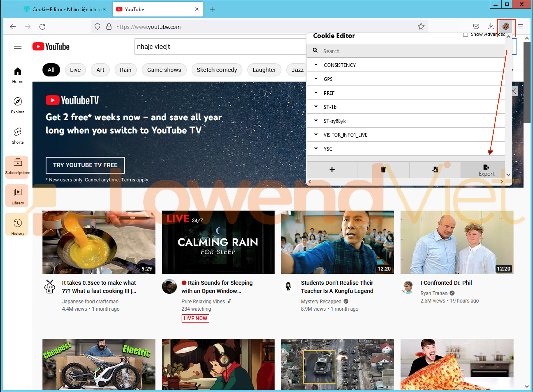The image size is (533, 392).
Task: Switch to the Cookie-Editor browser tab
Action: point(64,9)
